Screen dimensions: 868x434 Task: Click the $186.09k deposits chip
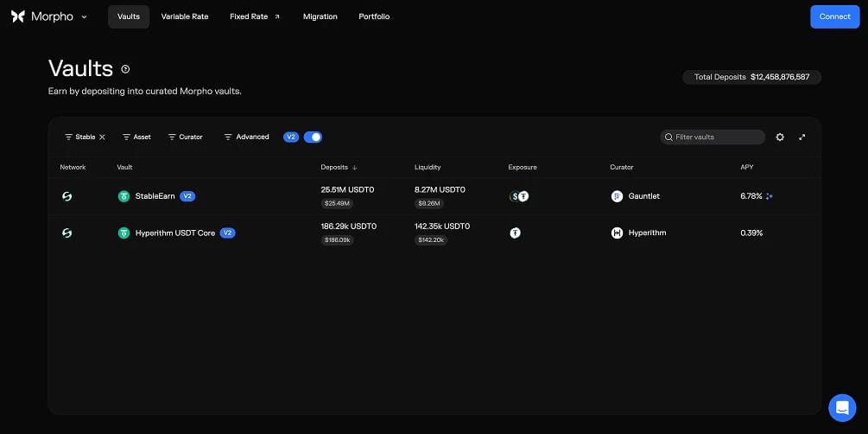[338, 240]
